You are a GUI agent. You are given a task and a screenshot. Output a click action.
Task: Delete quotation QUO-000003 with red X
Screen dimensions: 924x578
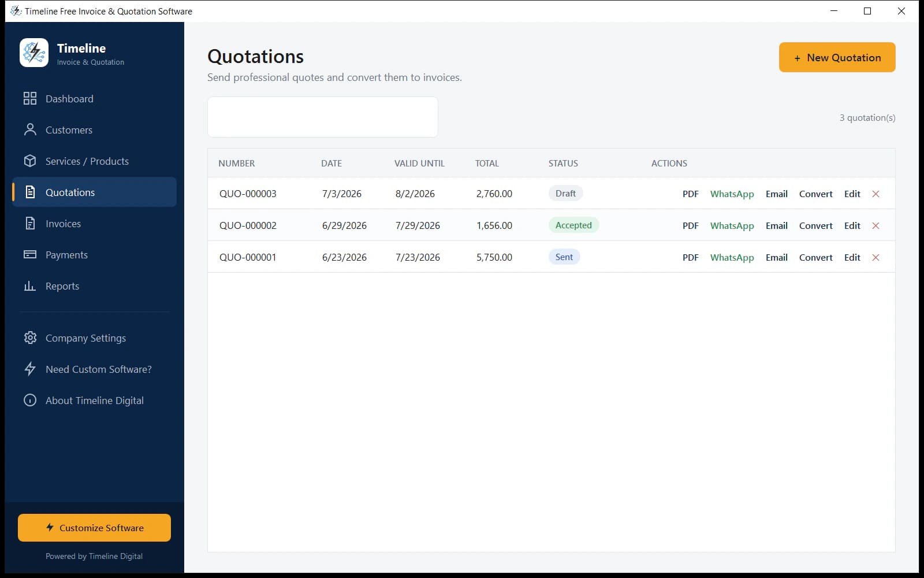pyautogui.click(x=875, y=194)
